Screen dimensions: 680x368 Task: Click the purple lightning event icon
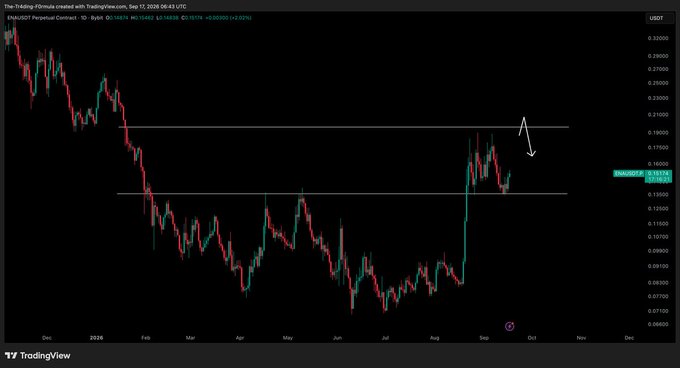click(510, 326)
